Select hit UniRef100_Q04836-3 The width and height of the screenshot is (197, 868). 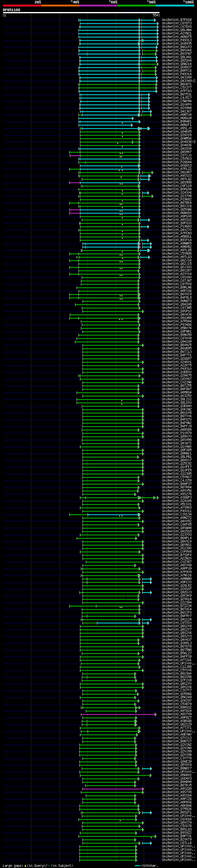click(x=179, y=142)
